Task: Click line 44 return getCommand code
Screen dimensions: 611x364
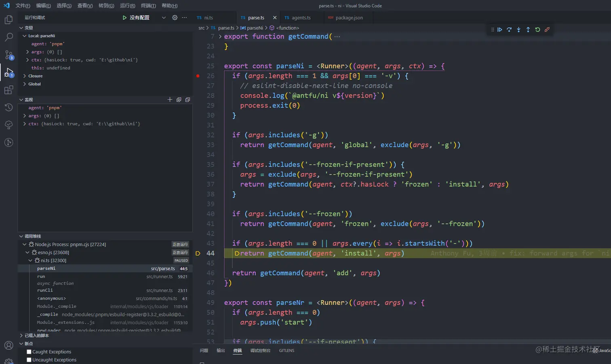Action: pos(322,253)
